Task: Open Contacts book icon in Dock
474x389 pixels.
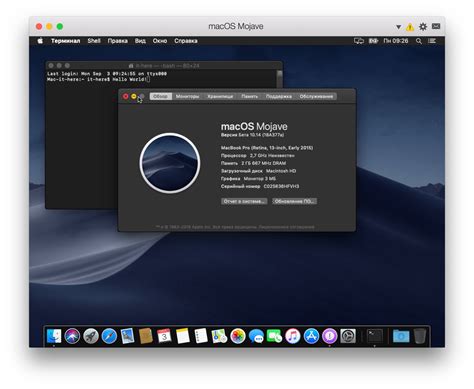Action: (146, 336)
